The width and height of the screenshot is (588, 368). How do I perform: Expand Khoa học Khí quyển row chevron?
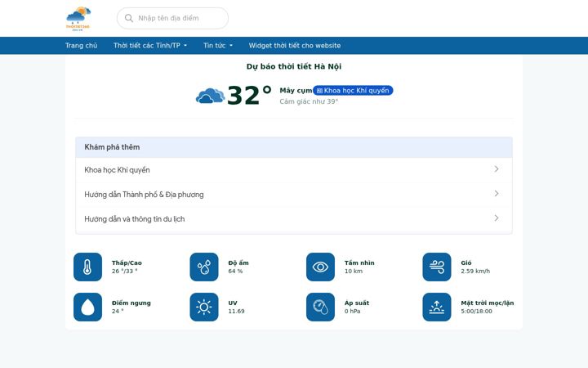[497, 169]
